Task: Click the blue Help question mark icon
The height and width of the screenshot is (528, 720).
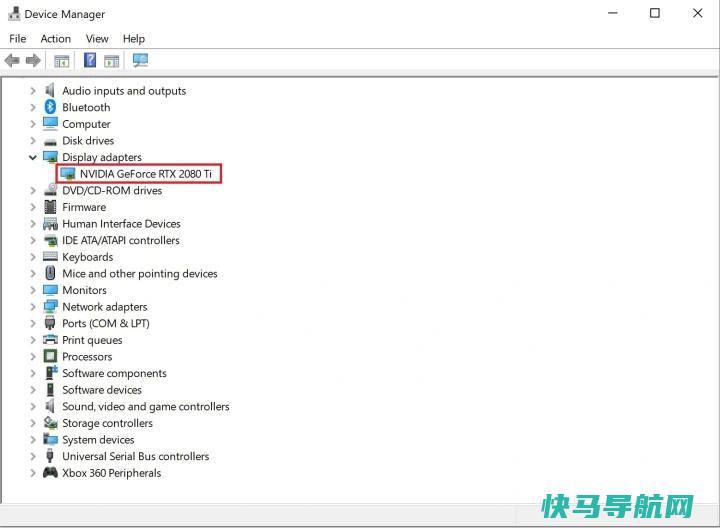Action: [x=90, y=60]
